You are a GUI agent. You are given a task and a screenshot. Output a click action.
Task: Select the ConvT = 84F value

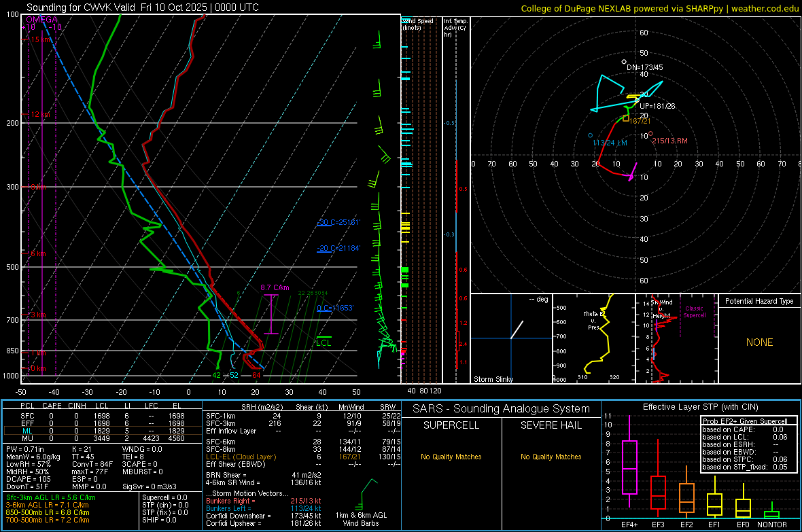(x=92, y=465)
